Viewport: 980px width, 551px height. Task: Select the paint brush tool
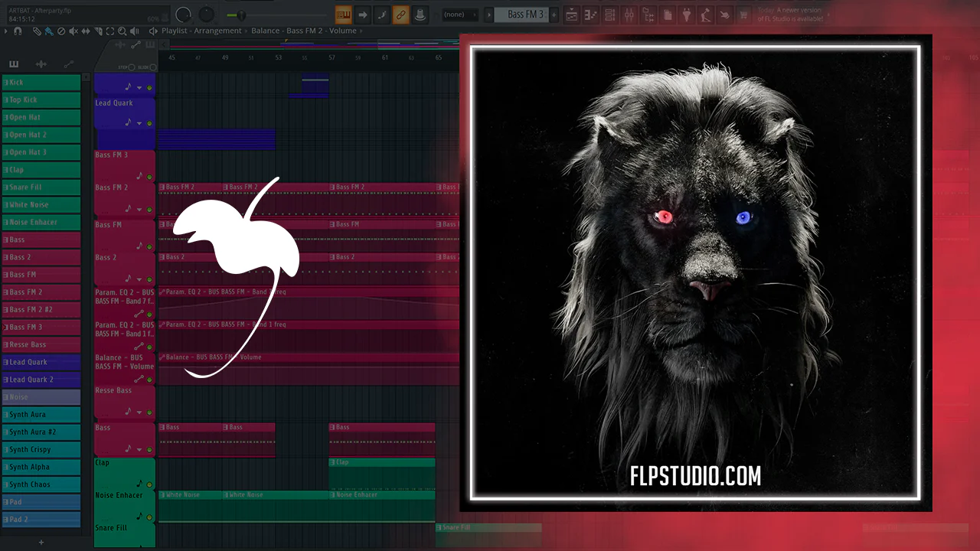click(x=49, y=31)
